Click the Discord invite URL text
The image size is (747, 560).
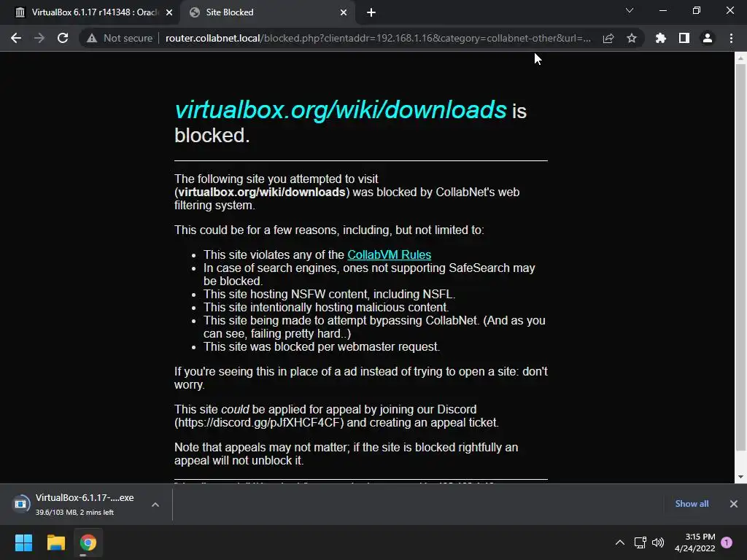259,422
